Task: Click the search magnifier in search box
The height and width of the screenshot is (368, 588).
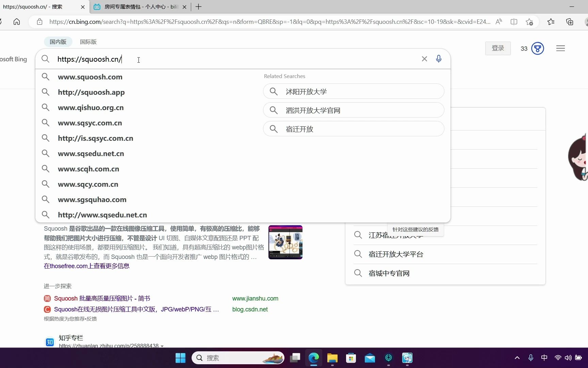Action: [45, 59]
